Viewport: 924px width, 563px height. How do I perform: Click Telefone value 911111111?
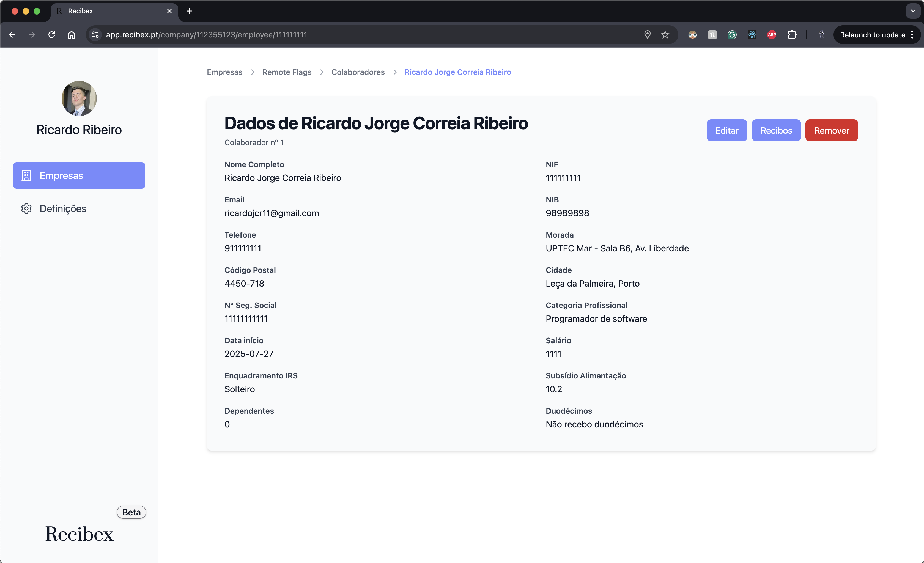click(243, 248)
